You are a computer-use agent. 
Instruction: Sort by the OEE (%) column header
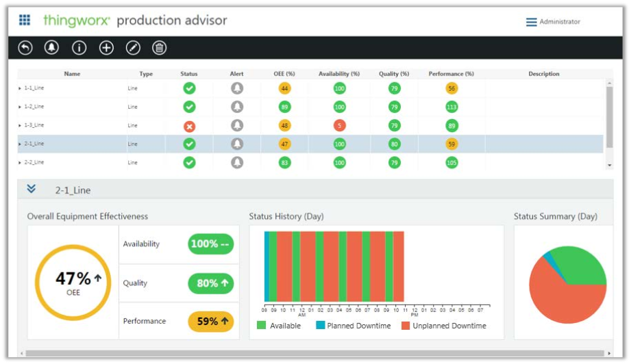pyautogui.click(x=284, y=74)
